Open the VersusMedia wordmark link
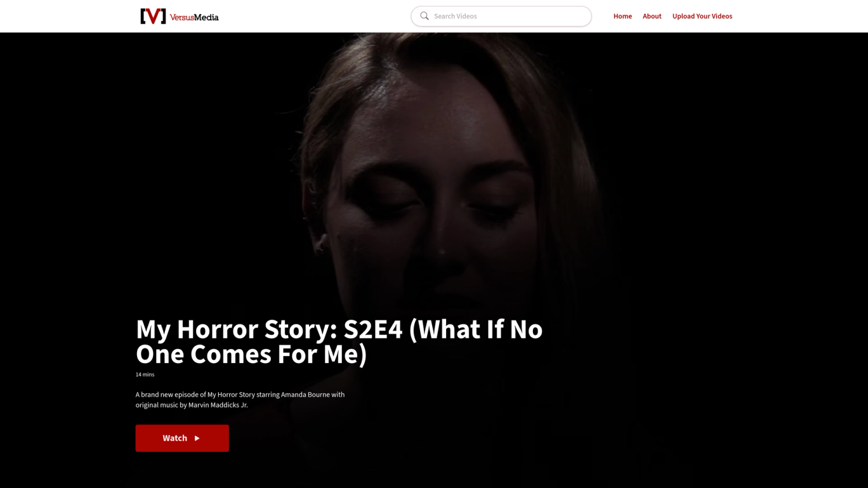Viewport: 868px width, 488px height. click(x=194, y=17)
